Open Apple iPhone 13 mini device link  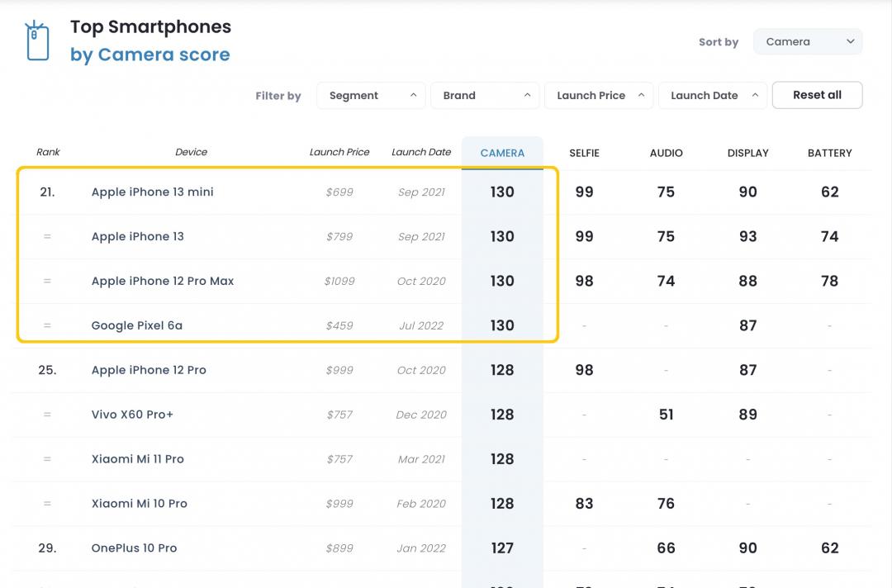[x=152, y=192]
